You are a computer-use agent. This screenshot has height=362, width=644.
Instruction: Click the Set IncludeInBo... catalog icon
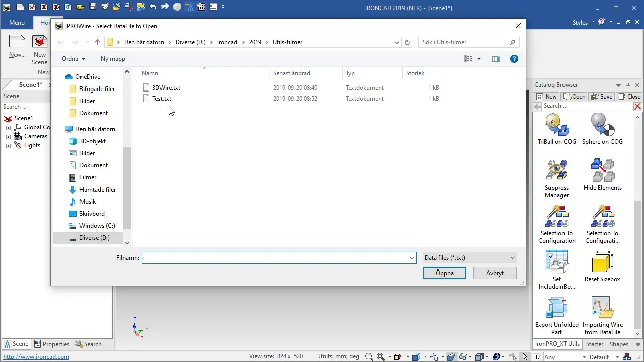tap(556, 262)
